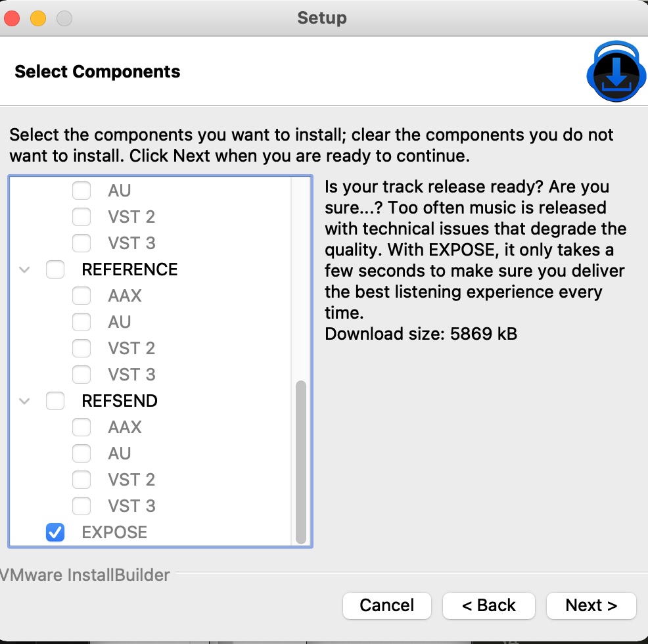Screen dimensions: 648x644
Task: Uncheck the EXPOSE component checkbox
Action: 55,532
